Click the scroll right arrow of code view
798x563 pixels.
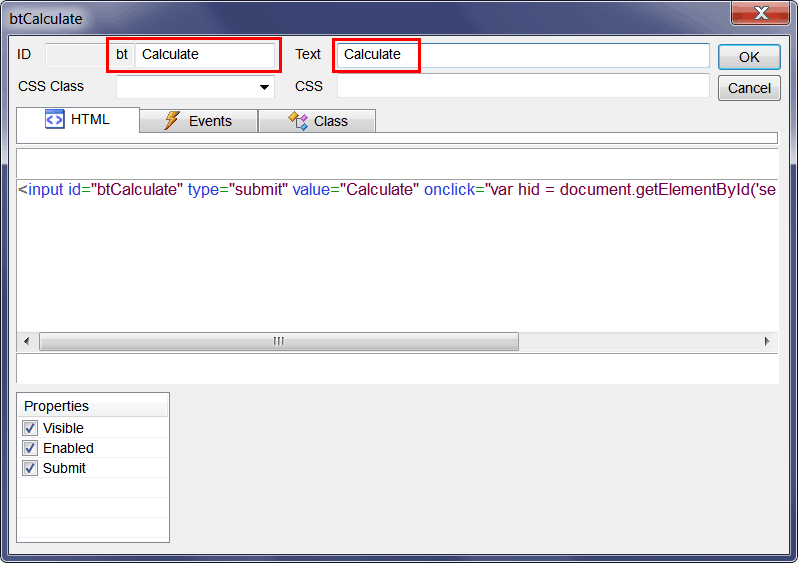[x=766, y=341]
